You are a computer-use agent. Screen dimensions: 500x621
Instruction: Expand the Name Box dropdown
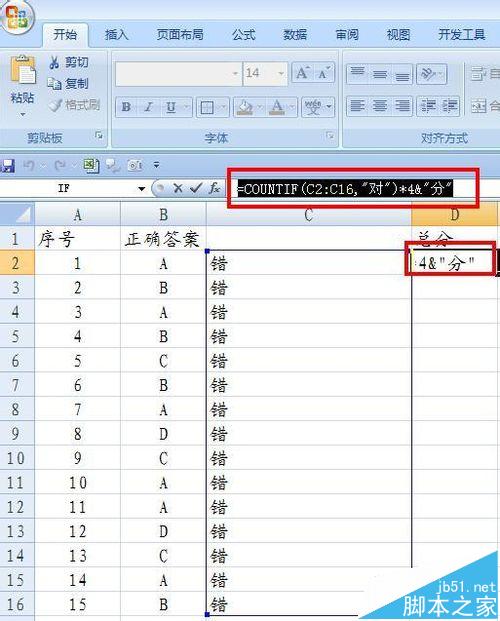(141, 189)
